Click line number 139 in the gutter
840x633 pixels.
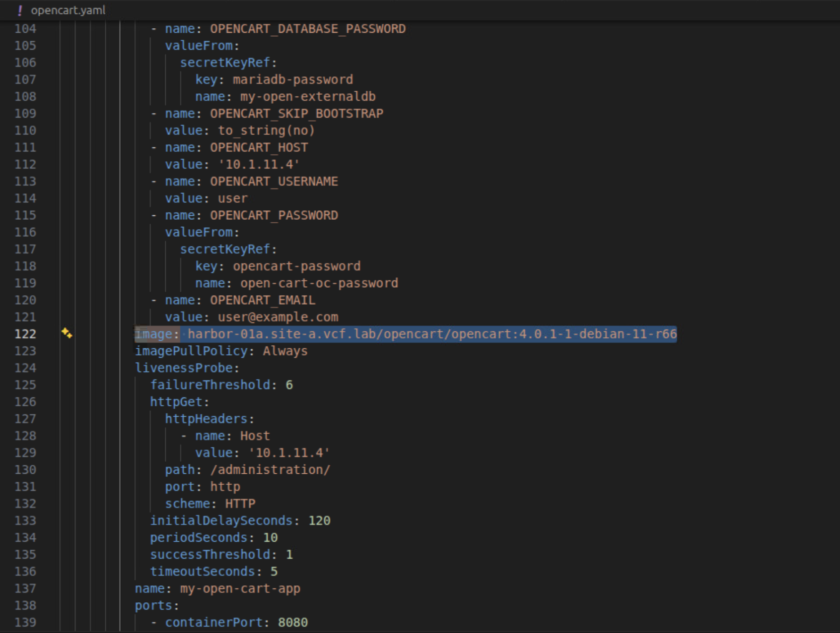tap(25, 622)
